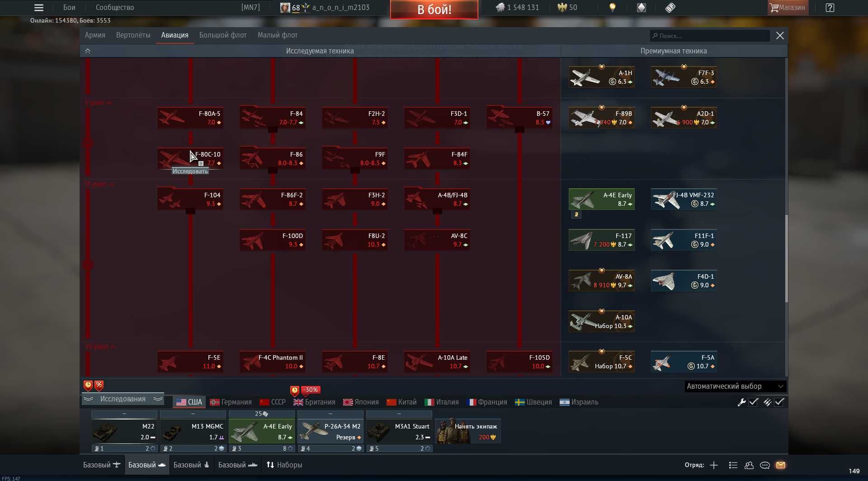Viewport: 868px width, 481px height.
Task: Select the США nation
Action: (189, 402)
